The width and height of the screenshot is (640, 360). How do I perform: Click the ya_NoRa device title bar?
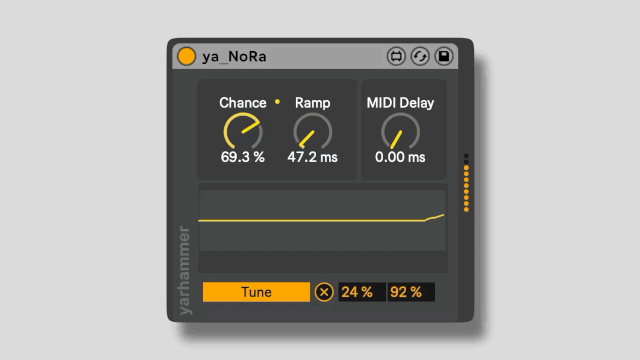pos(315,56)
